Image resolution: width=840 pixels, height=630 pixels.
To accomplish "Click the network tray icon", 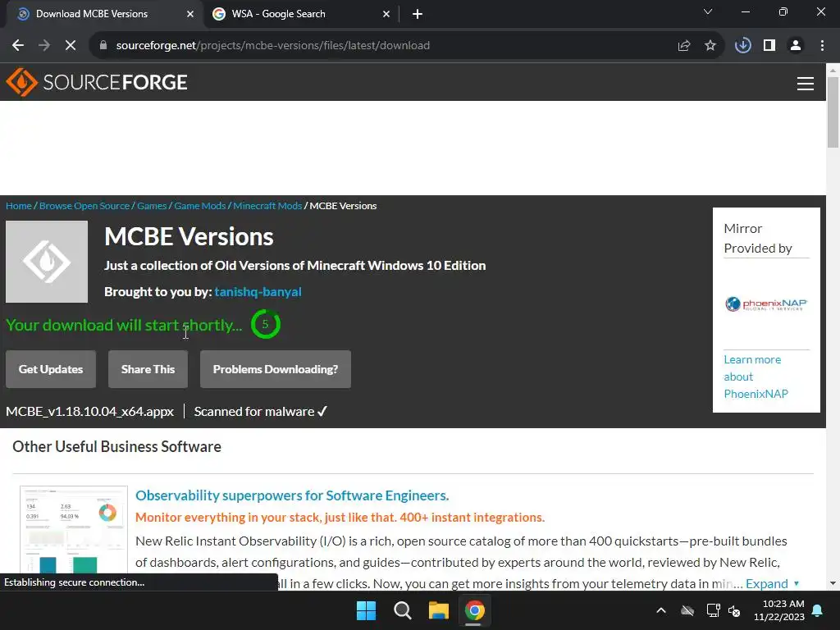I will click(713, 610).
